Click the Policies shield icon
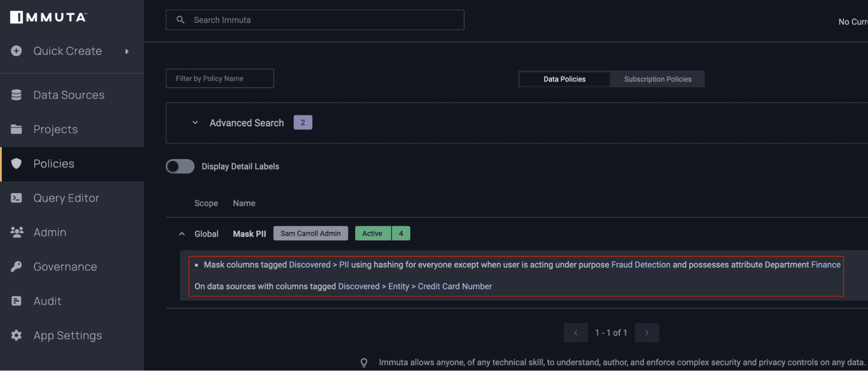The width and height of the screenshot is (868, 371). click(17, 163)
